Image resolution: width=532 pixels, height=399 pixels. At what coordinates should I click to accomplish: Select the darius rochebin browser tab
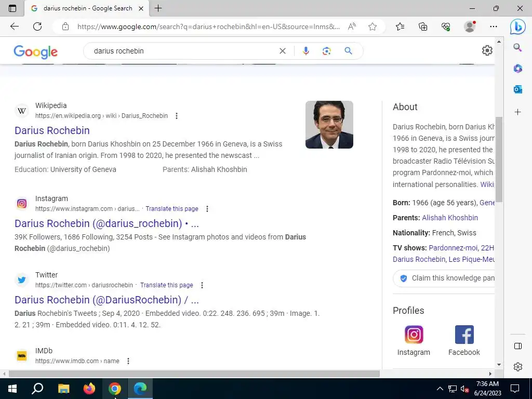87,8
